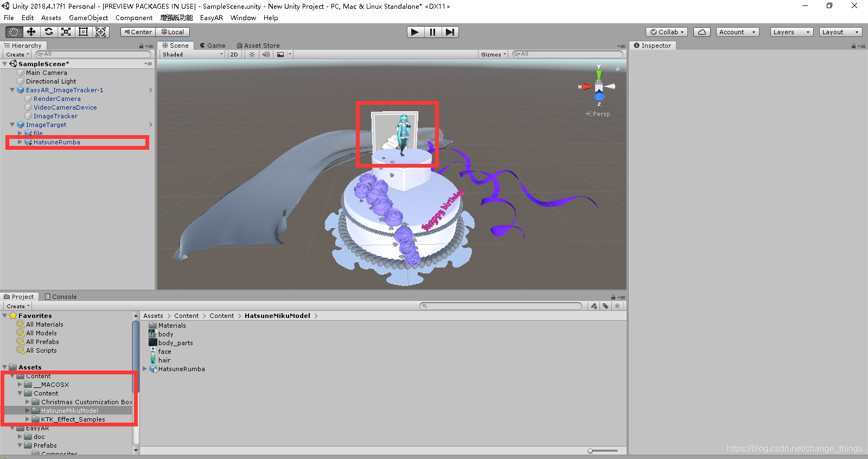Image resolution: width=868 pixels, height=459 pixels.
Task: Open the File menu
Action: (9, 17)
